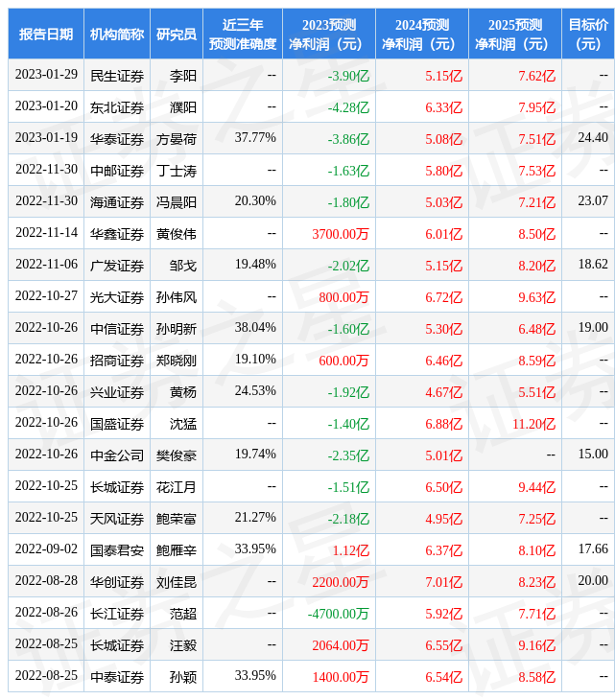Click researcher name 鲍雁辛

pyautogui.click(x=177, y=550)
